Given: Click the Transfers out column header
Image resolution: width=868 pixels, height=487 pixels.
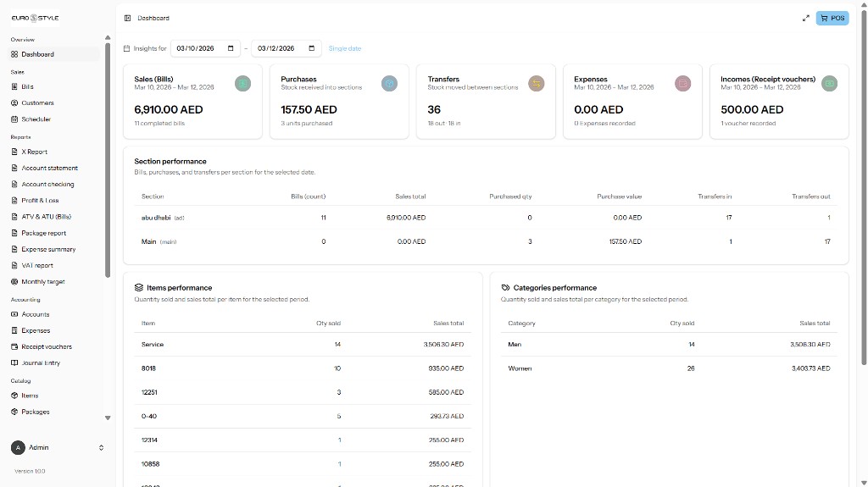Looking at the screenshot, I should (x=811, y=196).
